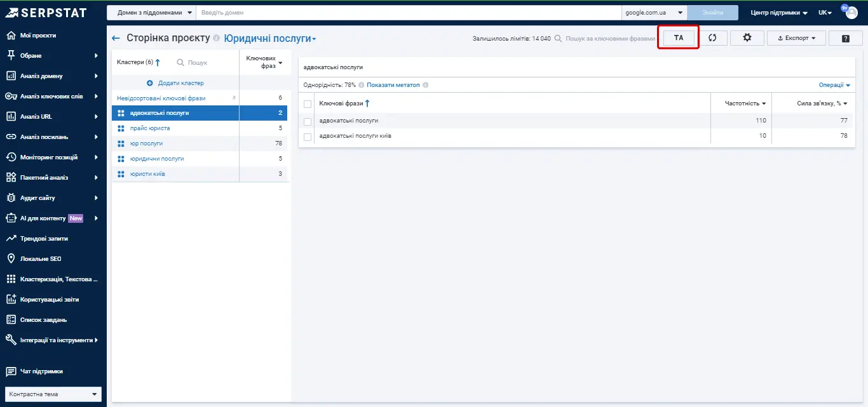
Task: Click the Пакетний аналіз icon
Action: (11, 178)
